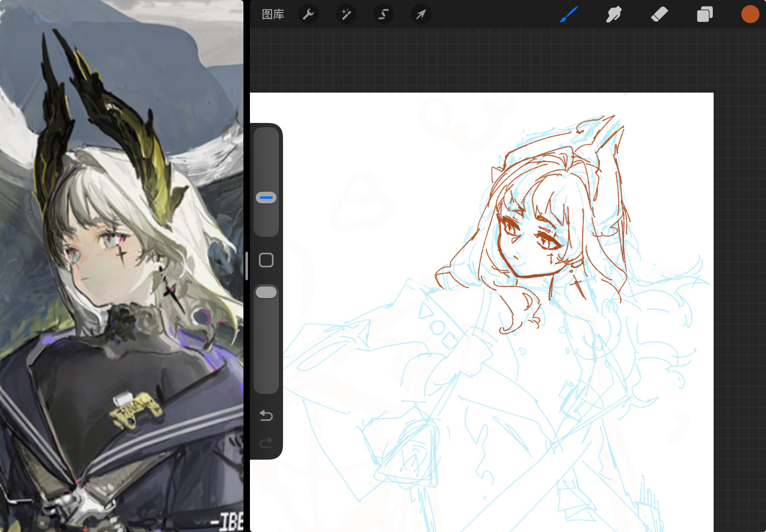
Task: Open the 图库 gallery
Action: [273, 14]
